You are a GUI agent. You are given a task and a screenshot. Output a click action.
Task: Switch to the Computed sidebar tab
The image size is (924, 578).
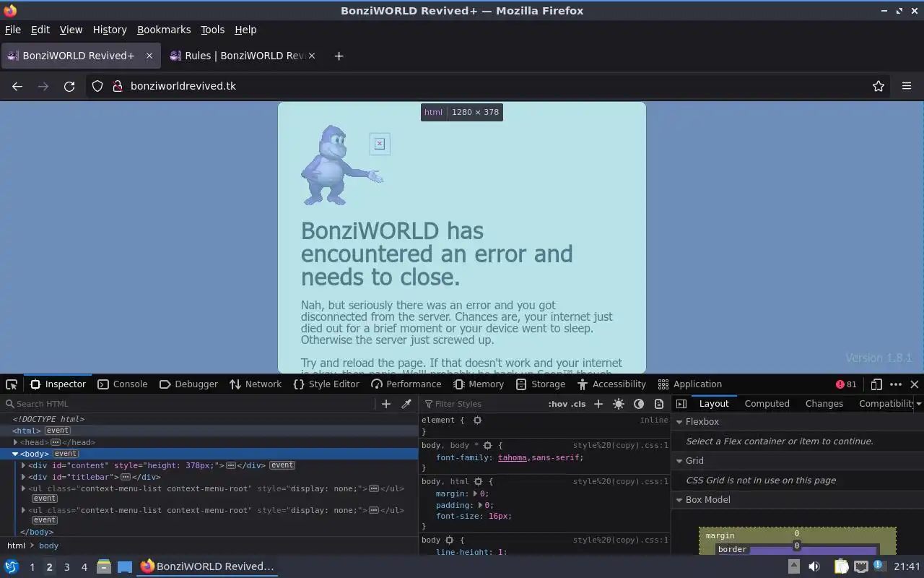[767, 404]
